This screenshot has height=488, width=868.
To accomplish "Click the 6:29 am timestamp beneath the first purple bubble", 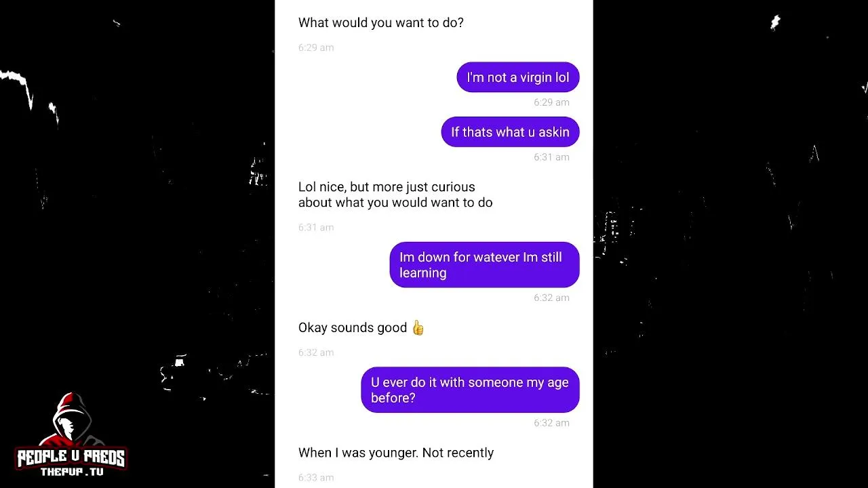I will 551,102.
